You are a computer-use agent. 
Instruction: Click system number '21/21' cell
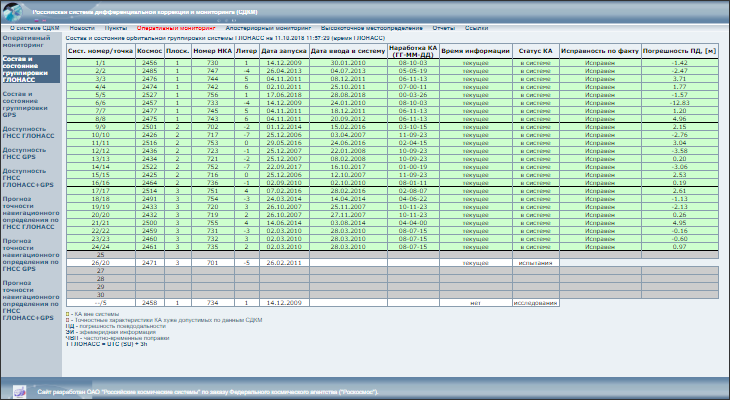point(101,223)
